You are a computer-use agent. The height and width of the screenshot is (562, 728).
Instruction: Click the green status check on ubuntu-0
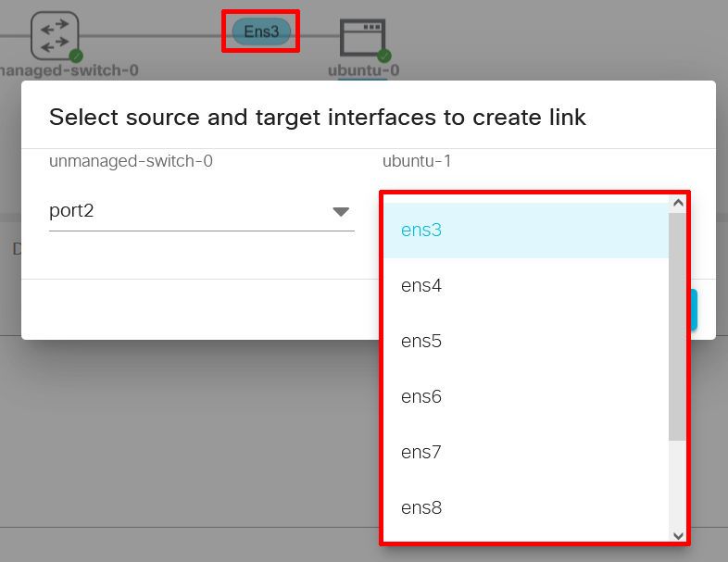pos(383,56)
